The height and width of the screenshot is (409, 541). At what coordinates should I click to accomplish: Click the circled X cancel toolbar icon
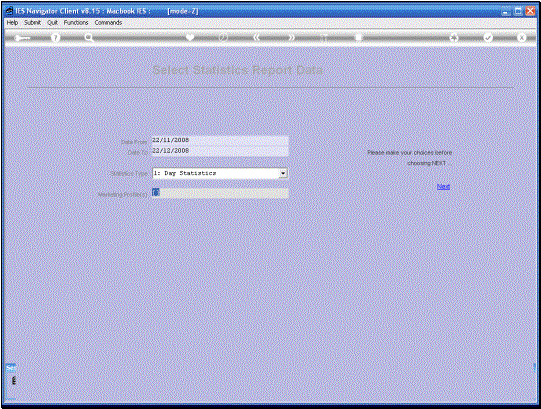(x=521, y=38)
